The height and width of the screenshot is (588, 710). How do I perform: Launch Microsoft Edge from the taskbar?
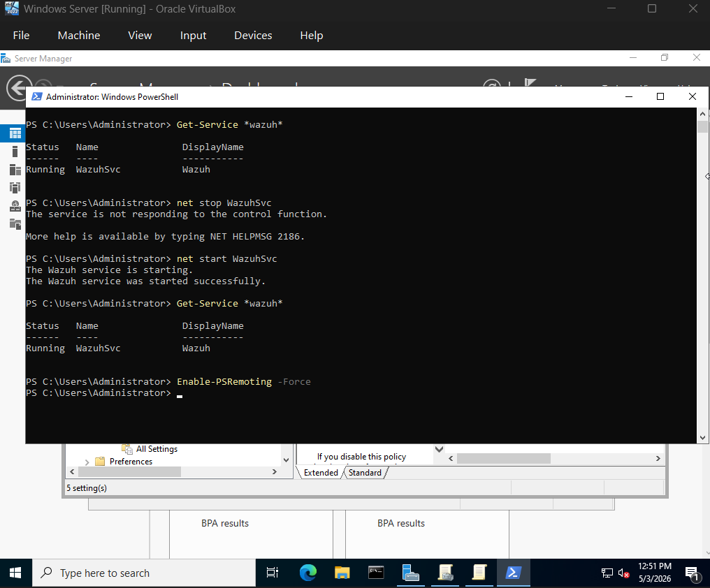[308, 573]
